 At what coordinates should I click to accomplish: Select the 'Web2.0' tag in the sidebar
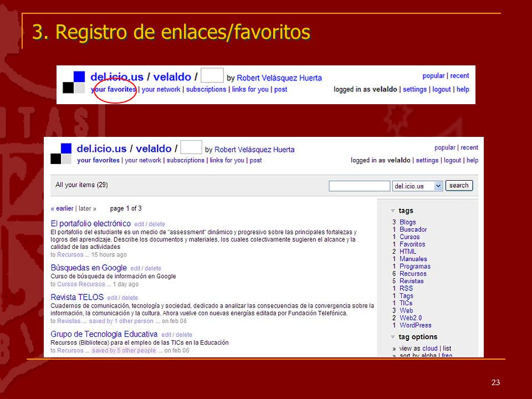(411, 318)
